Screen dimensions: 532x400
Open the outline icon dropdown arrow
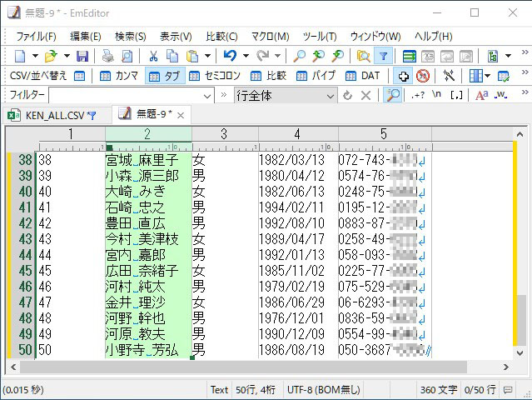[x=508, y=56]
